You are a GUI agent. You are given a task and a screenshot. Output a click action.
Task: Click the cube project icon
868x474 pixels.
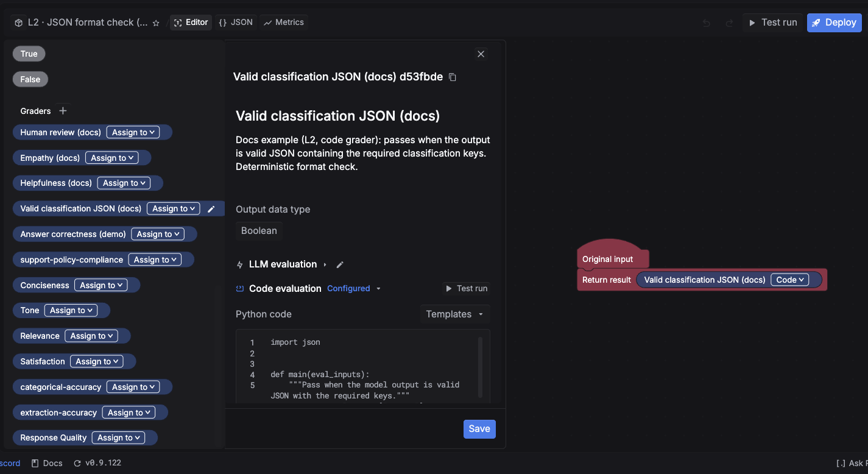pyautogui.click(x=19, y=23)
